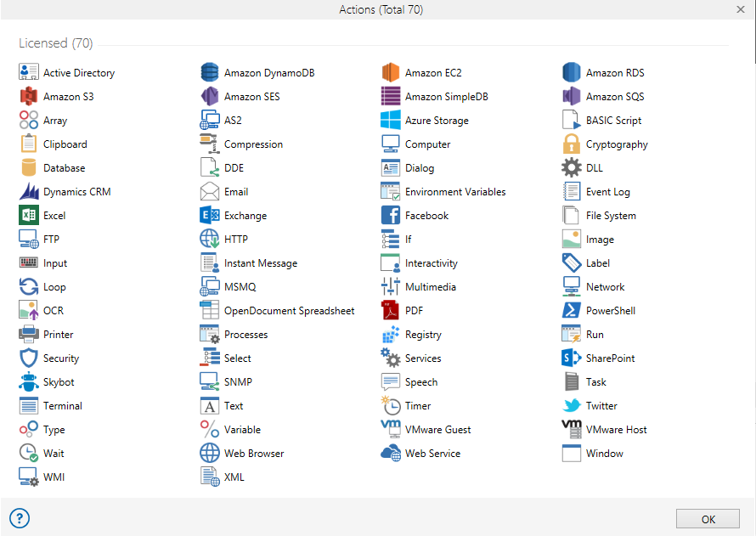Image resolution: width=756 pixels, height=536 pixels.
Task: Click the Active Directory icon
Action: pyautogui.click(x=28, y=72)
